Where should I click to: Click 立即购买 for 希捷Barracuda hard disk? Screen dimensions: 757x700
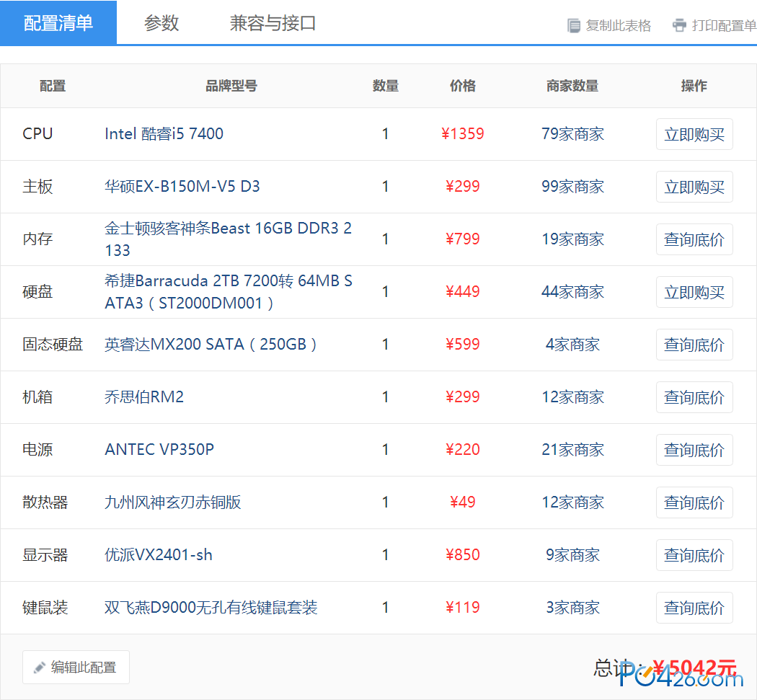694,292
